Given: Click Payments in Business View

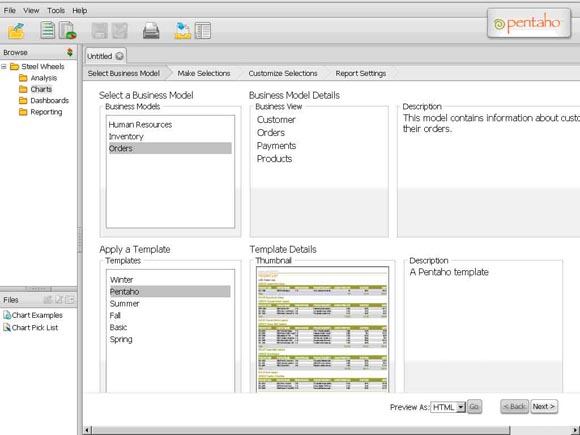Looking at the screenshot, I should click(x=276, y=146).
